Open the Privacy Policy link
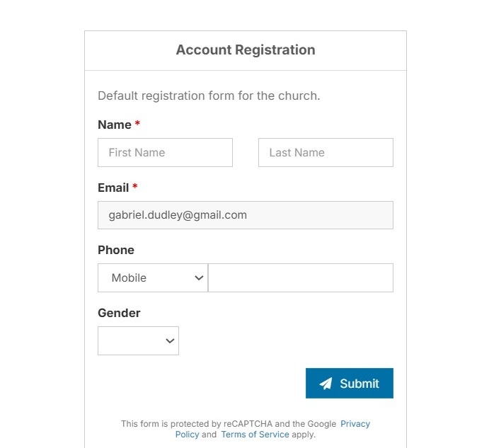Screen dimensions: 489x448 tap(355, 424)
